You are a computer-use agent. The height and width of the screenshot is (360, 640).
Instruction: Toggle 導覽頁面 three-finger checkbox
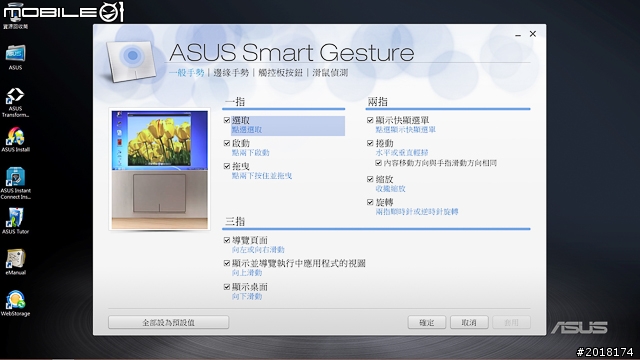click(227, 240)
